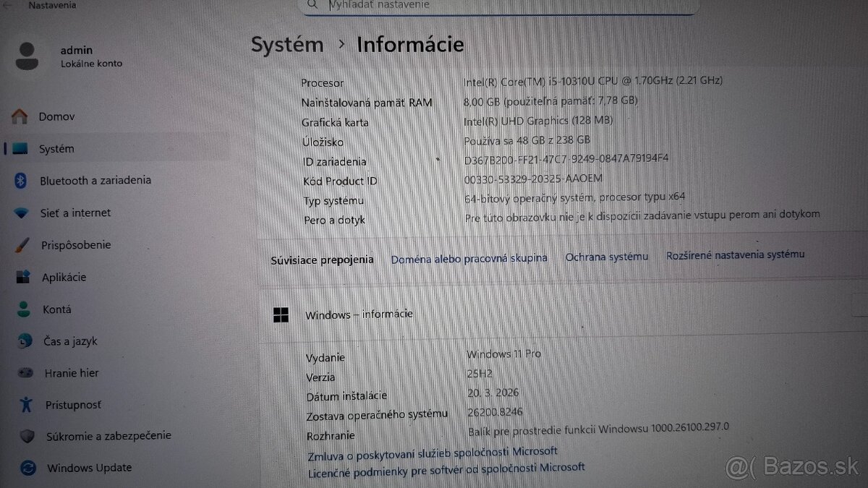The width and height of the screenshot is (868, 488).
Task: Open the Kontá person icon
Action: pos(24,309)
